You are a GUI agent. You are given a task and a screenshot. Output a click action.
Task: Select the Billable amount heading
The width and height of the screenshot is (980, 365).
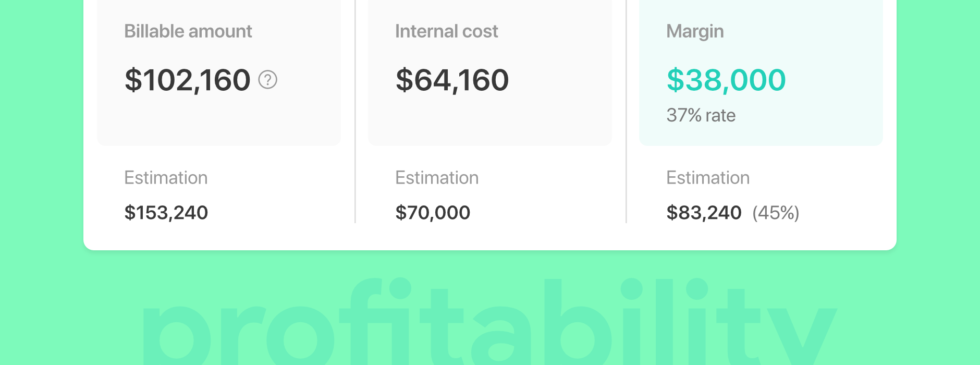click(188, 31)
